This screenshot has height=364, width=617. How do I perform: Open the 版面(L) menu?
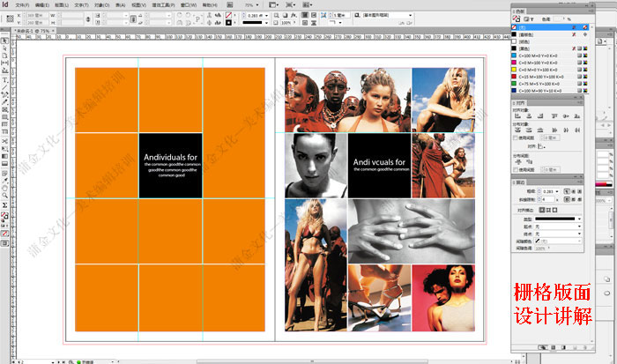(x=62, y=5)
